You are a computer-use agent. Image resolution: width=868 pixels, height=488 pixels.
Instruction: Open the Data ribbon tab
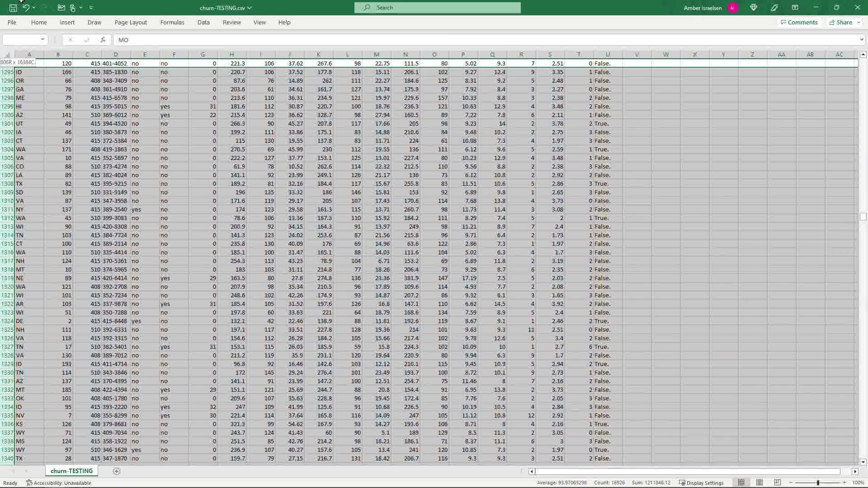pos(203,22)
